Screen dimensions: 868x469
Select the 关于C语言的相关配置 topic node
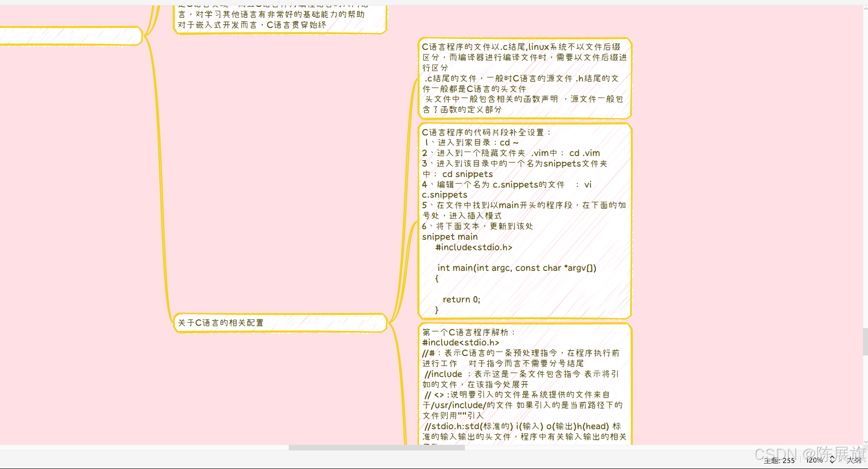[280, 323]
